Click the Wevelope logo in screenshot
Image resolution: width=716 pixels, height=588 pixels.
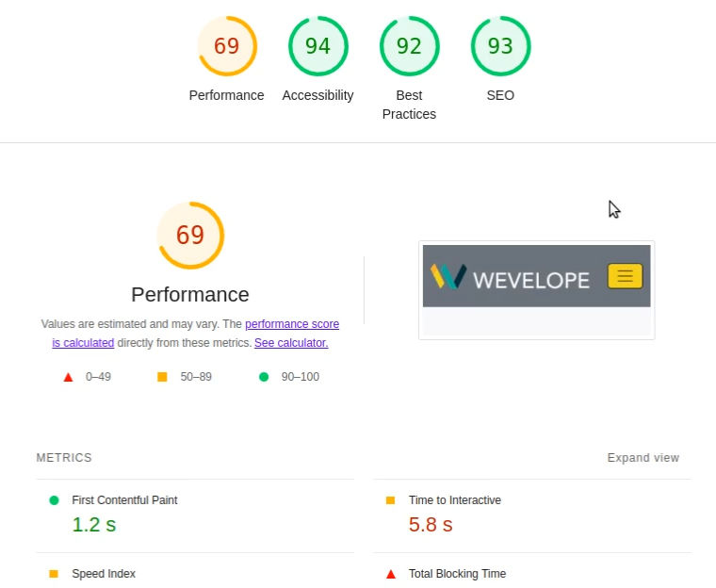510,277
